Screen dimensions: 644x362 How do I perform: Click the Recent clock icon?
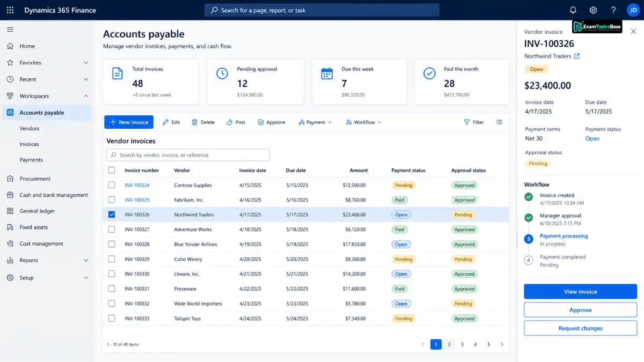[x=10, y=79]
